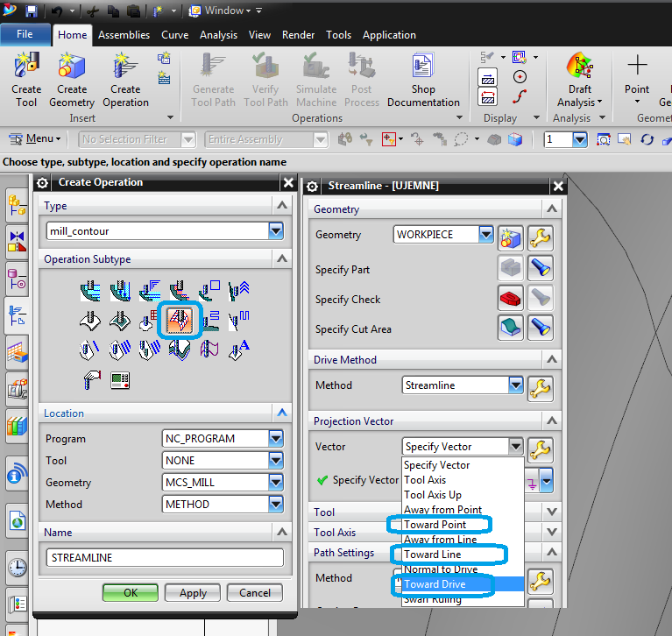Edit Path Settings Method wrench icon

(x=540, y=582)
